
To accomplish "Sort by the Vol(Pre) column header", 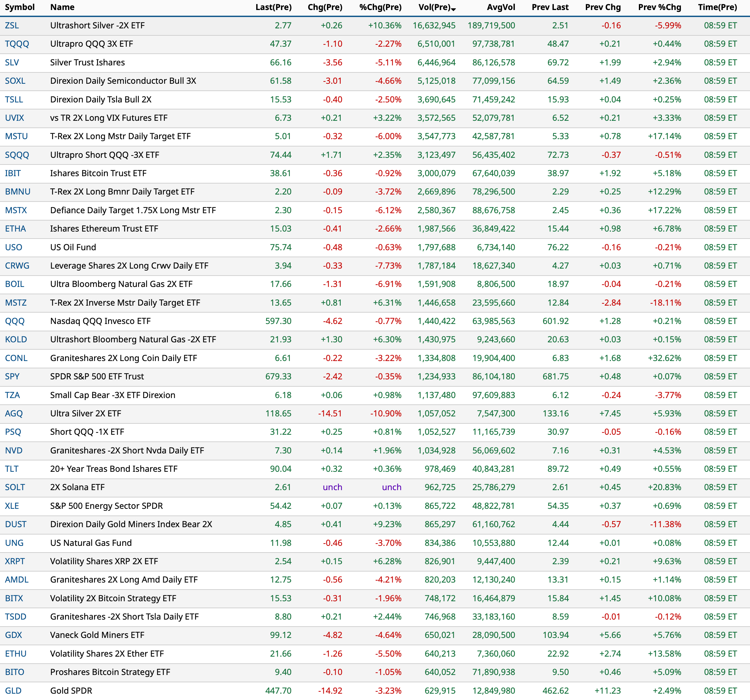I will coord(436,7).
